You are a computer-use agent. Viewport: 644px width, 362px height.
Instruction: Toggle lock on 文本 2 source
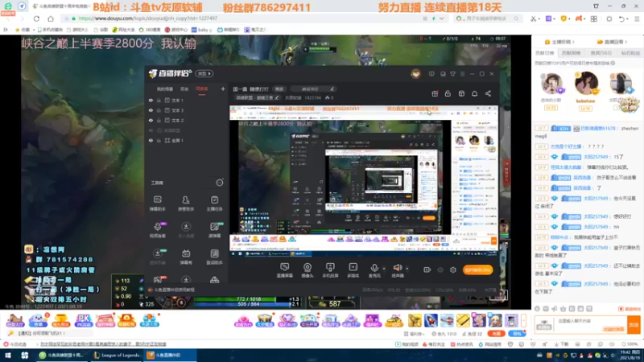point(159,120)
